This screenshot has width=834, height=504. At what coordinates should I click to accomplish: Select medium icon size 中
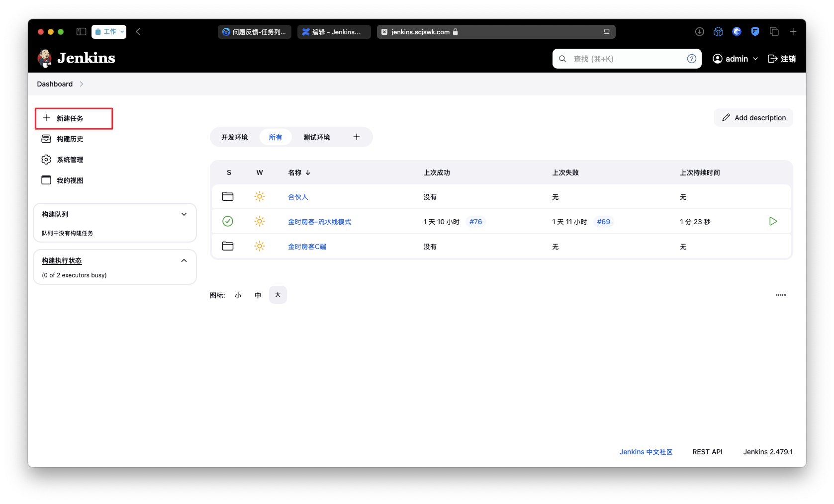[258, 295]
